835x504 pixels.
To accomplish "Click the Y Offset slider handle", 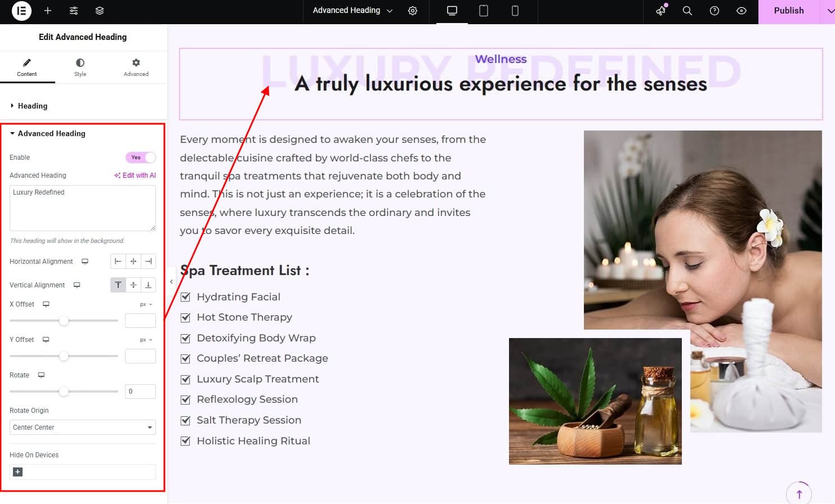I will [x=64, y=356].
